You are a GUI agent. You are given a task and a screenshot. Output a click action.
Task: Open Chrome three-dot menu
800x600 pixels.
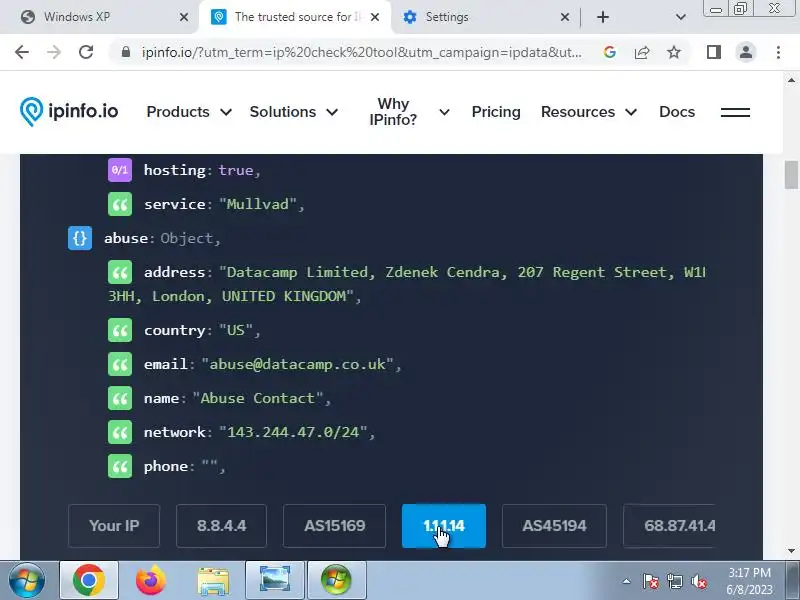[778, 52]
